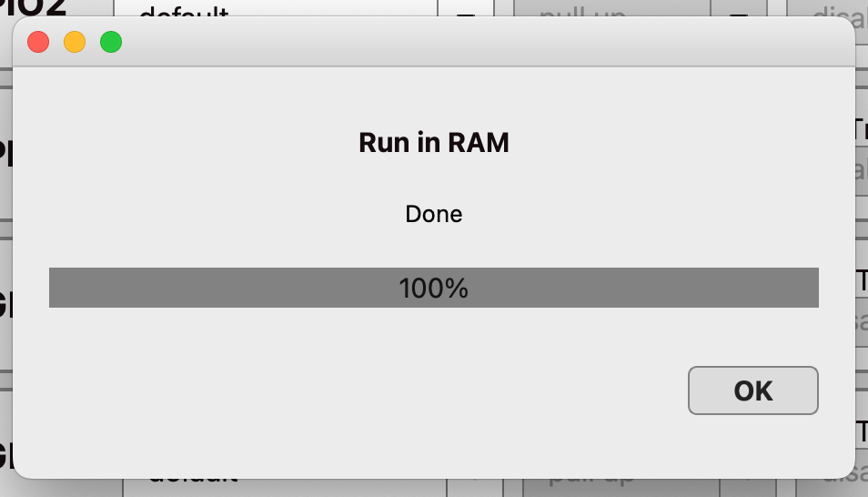The height and width of the screenshot is (497, 868).
Task: Open the top 'default' dropdown behind dialog
Action: (x=273, y=10)
